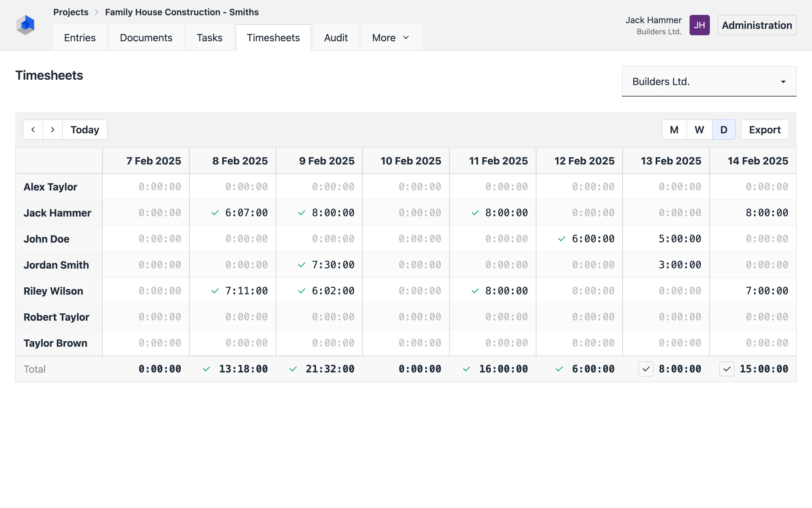Select the Alex Taylor row name
The height and width of the screenshot is (508, 812).
point(50,187)
